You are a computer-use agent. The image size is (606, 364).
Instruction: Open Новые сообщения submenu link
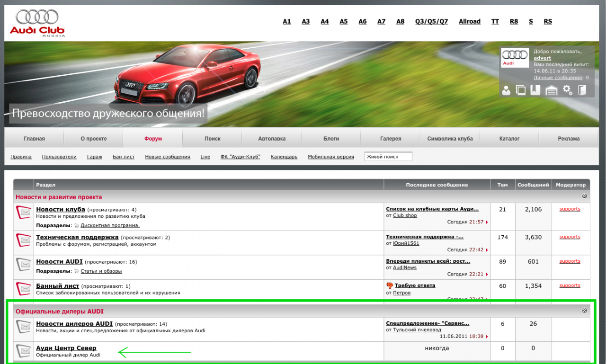(x=168, y=157)
